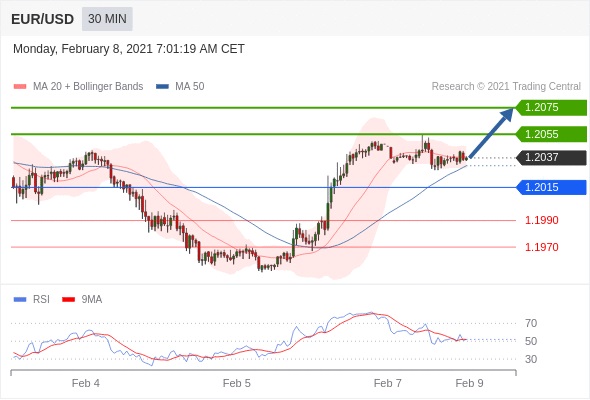This screenshot has height=400, width=590.
Task: Click the blue RSI legend swatch
Action: point(20,300)
